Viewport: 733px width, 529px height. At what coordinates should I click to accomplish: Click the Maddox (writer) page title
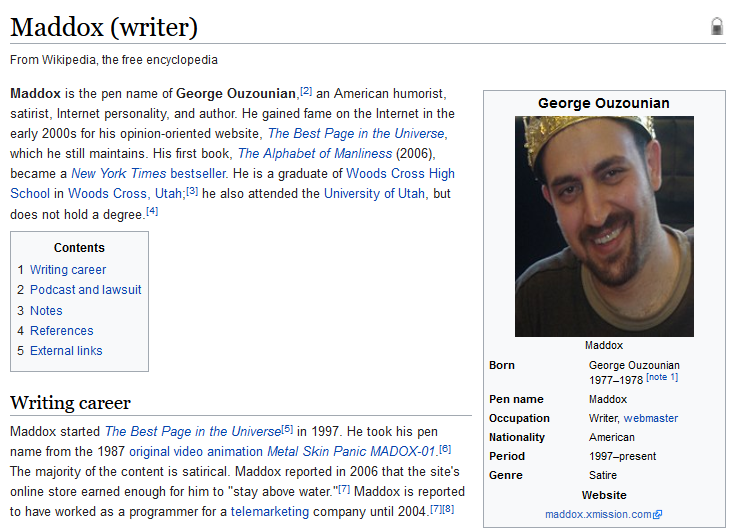[104, 27]
